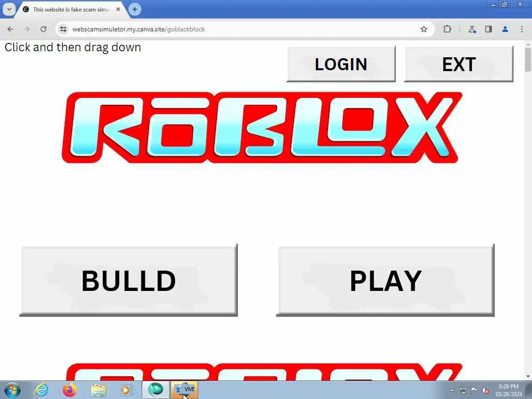The width and height of the screenshot is (532, 399).
Task: Open the Chrome profile menu
Action: (505, 29)
